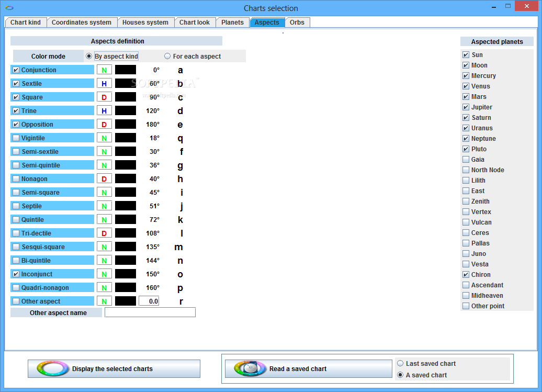Click the H nature button for Trine
This screenshot has width=542, height=392.
point(104,110)
